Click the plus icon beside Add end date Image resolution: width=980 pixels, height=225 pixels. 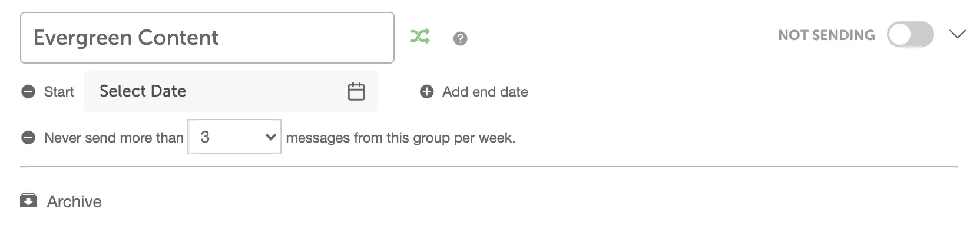(426, 92)
